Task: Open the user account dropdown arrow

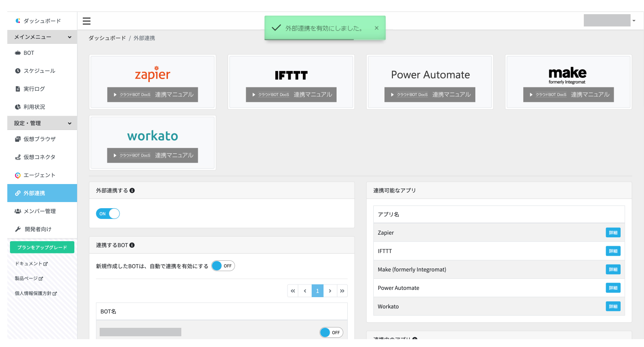Action: click(x=634, y=21)
